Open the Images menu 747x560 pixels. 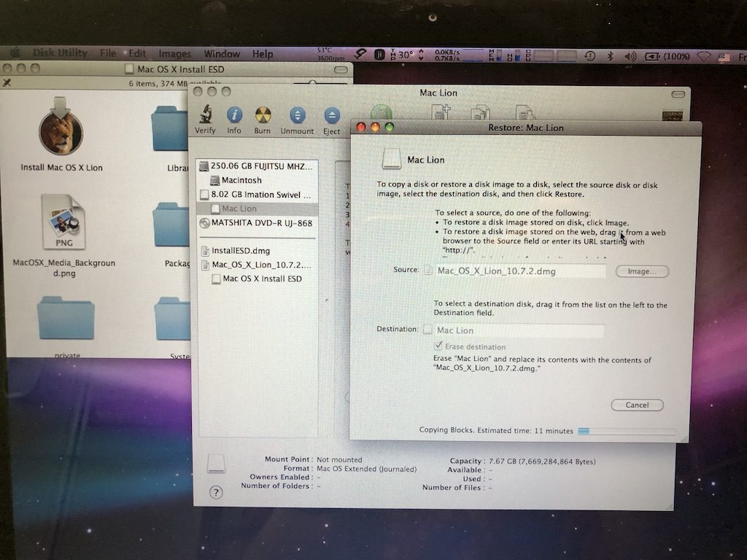pyautogui.click(x=174, y=53)
